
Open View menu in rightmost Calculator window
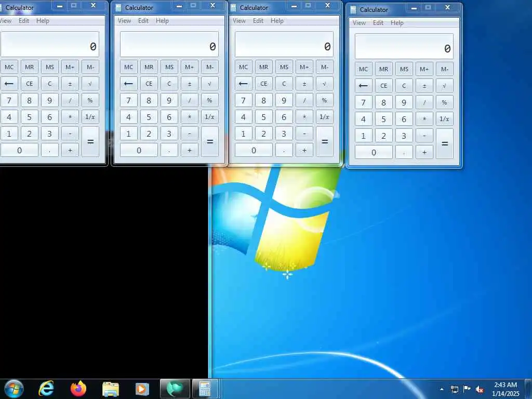click(x=359, y=23)
